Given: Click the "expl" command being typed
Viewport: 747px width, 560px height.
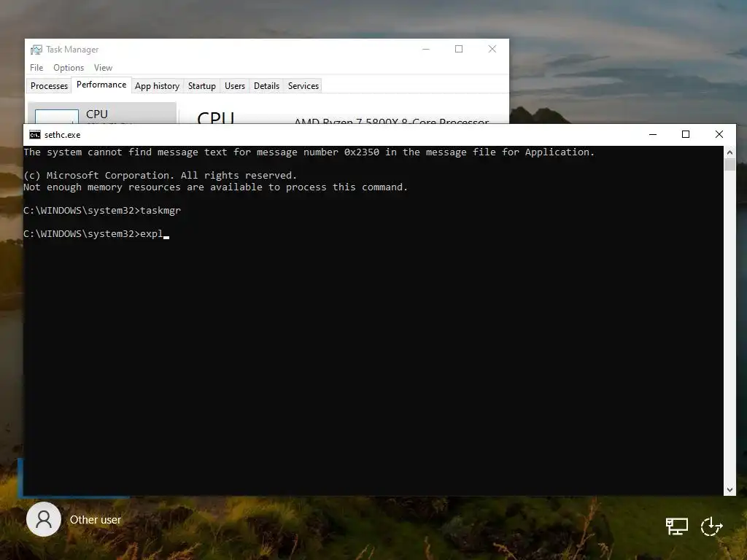Looking at the screenshot, I should (152, 234).
